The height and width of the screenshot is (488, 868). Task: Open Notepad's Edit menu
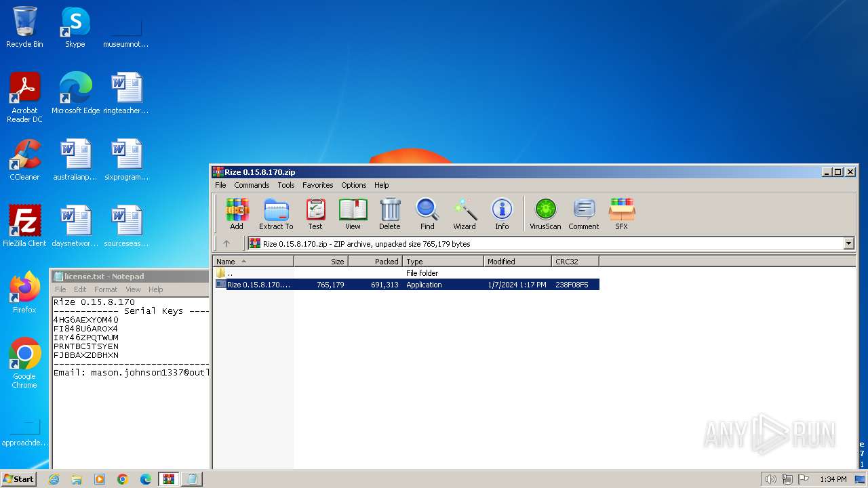pyautogui.click(x=80, y=289)
